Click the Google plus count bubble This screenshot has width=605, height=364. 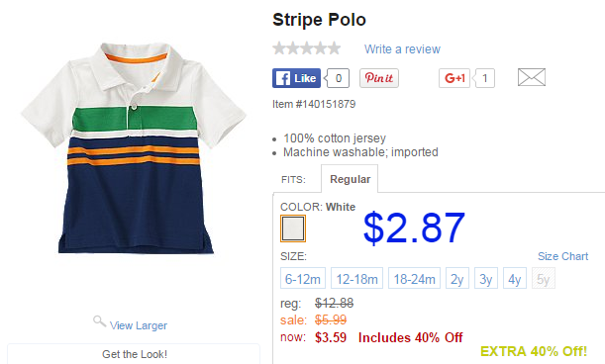(484, 78)
